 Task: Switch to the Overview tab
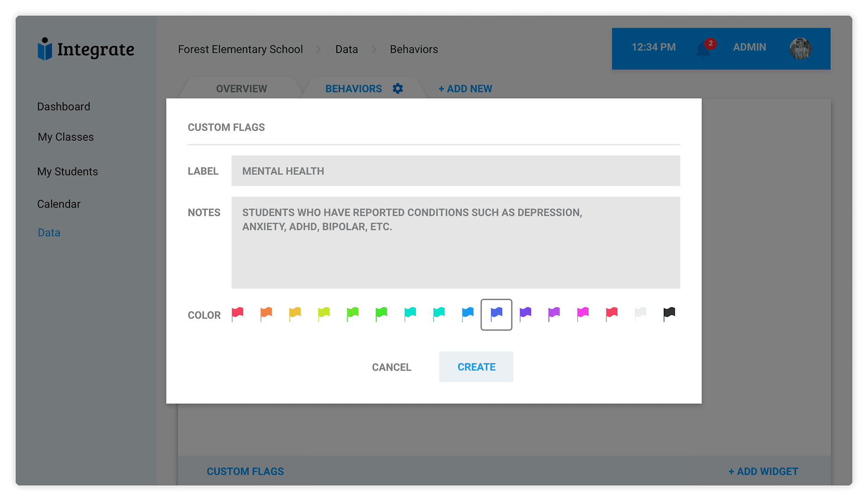pos(241,89)
